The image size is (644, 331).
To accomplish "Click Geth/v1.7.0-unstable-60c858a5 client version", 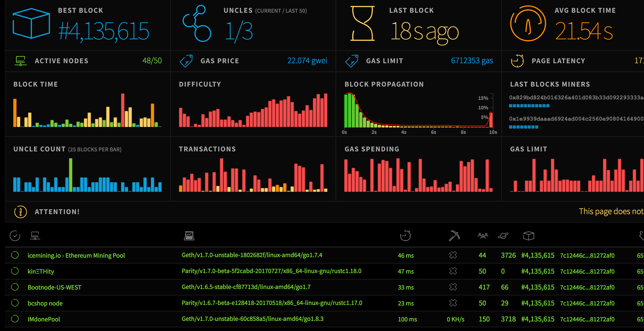I will point(252,319).
